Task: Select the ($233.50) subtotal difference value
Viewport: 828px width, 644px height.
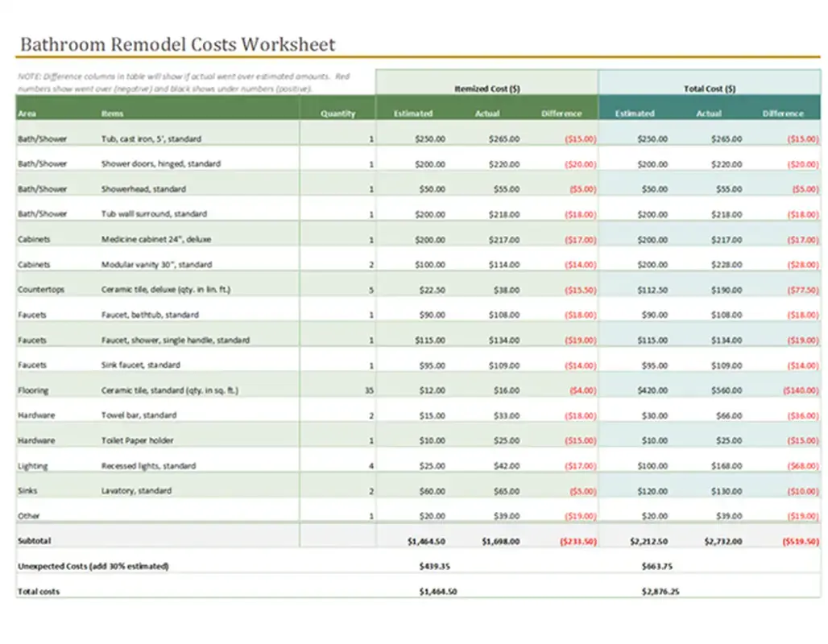Action: [578, 541]
